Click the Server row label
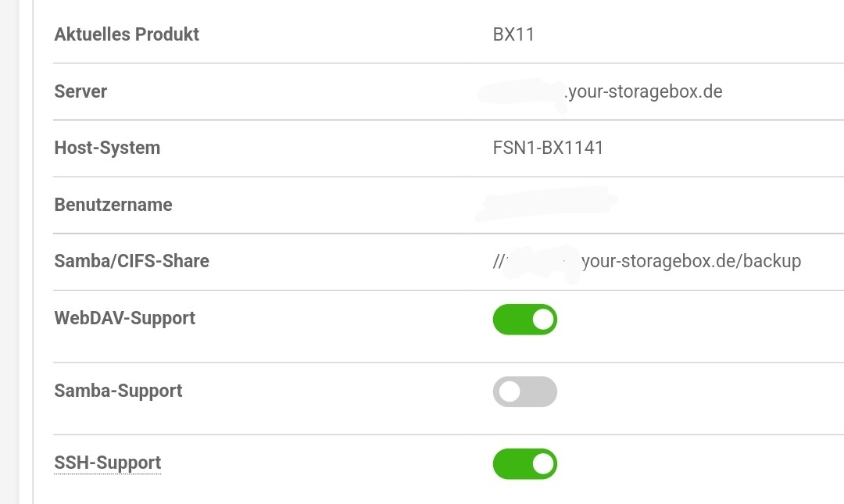 click(80, 91)
